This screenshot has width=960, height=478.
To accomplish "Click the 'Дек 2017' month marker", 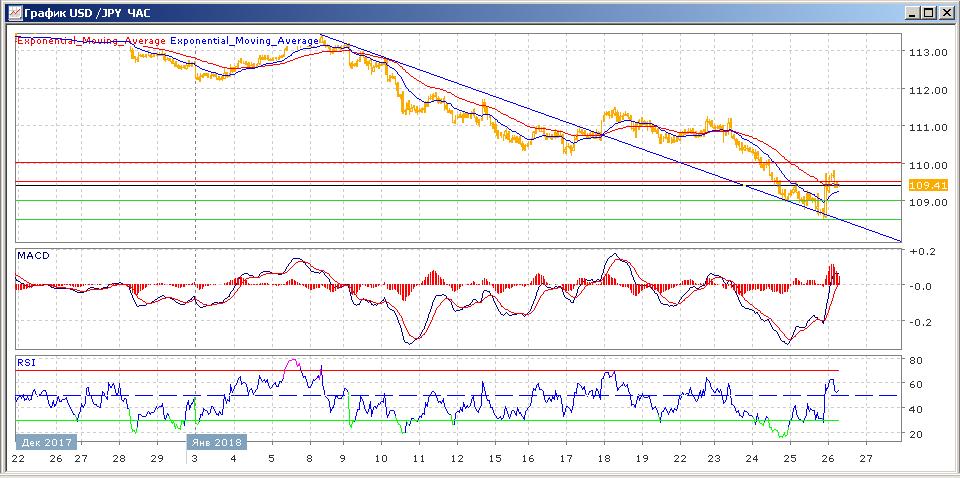I will pos(43,441).
